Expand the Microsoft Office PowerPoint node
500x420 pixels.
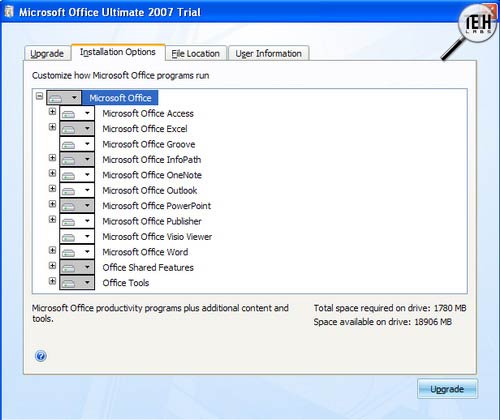[52, 204]
